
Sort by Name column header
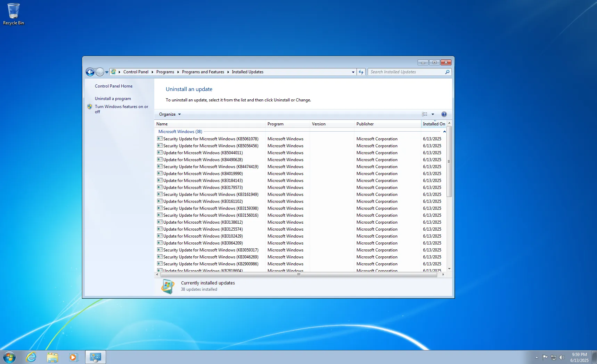(x=210, y=124)
